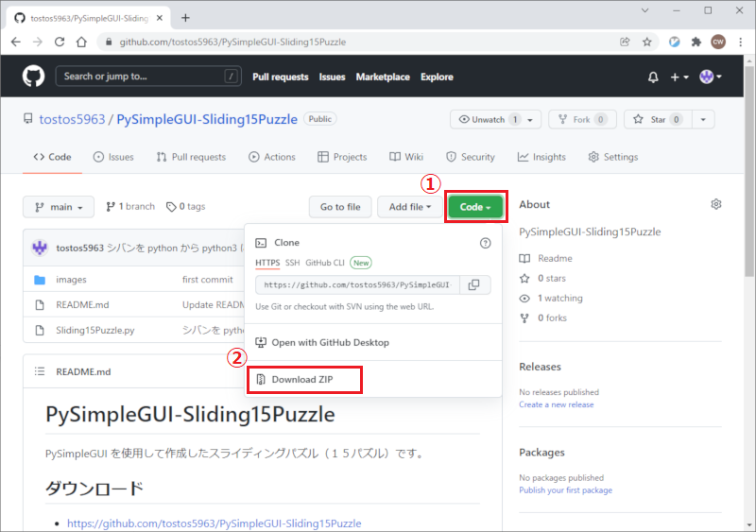The image size is (756, 532).
Task: Star the repository
Action: point(658,119)
